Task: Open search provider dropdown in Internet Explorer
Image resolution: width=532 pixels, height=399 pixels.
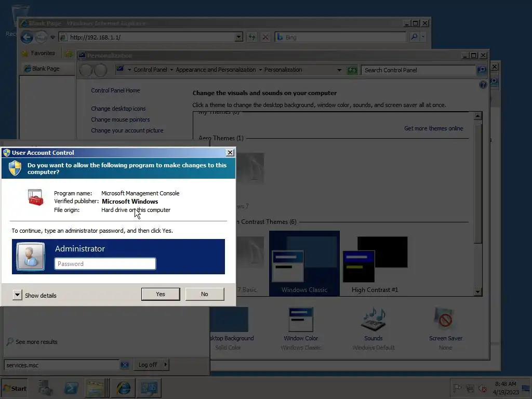Action: [x=423, y=37]
